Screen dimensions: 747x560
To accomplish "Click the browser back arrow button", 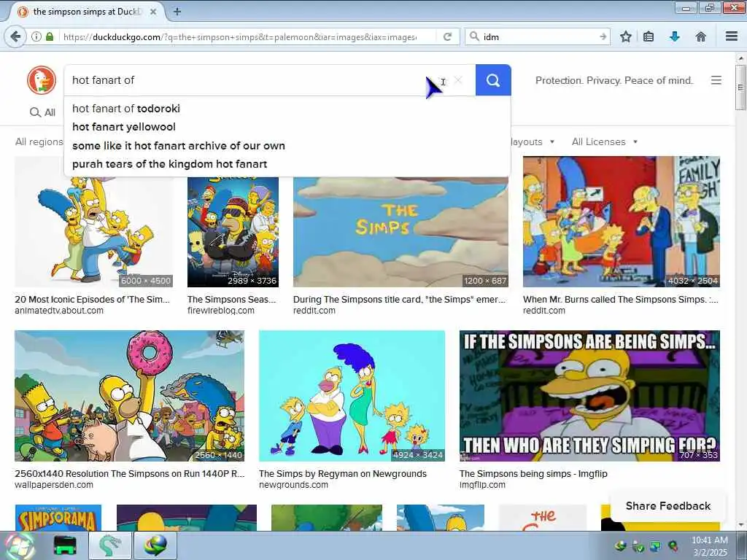I will pyautogui.click(x=16, y=36).
